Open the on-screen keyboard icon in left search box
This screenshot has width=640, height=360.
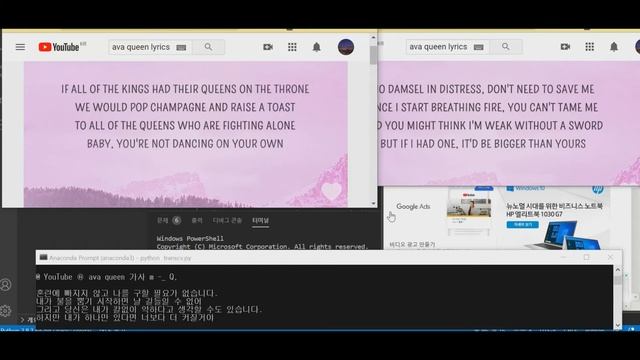click(x=181, y=47)
